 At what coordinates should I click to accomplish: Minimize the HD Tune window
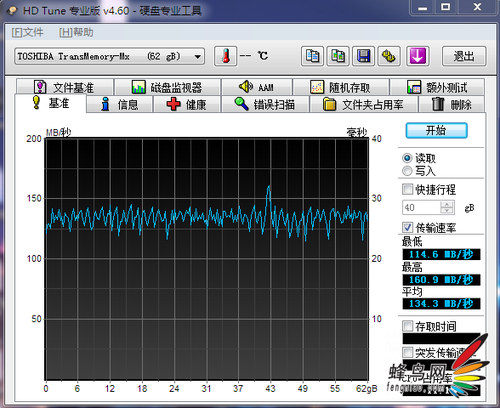(422, 7)
